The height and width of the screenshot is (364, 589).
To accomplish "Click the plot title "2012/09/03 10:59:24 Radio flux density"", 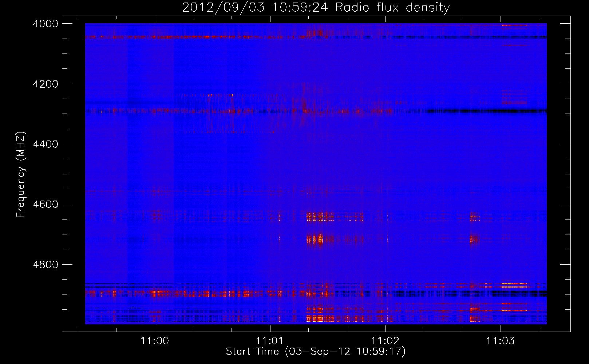I will (316, 7).
